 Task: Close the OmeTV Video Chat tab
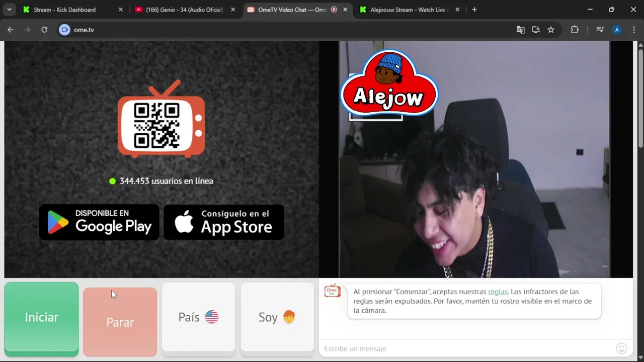[x=346, y=10]
